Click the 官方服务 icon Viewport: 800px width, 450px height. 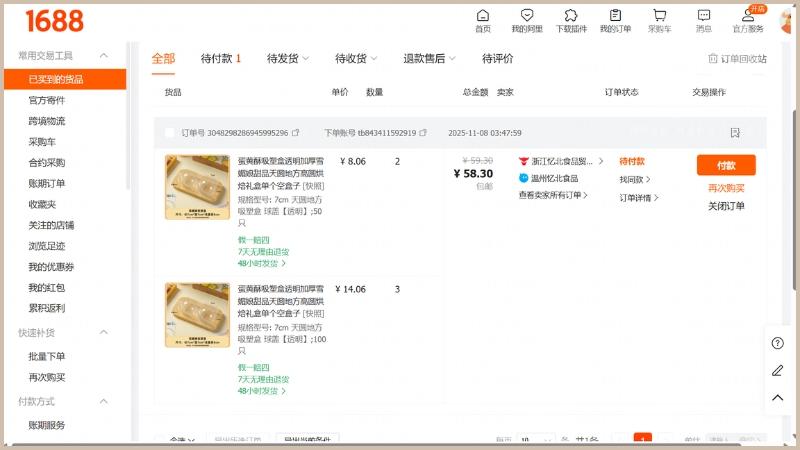(748, 20)
